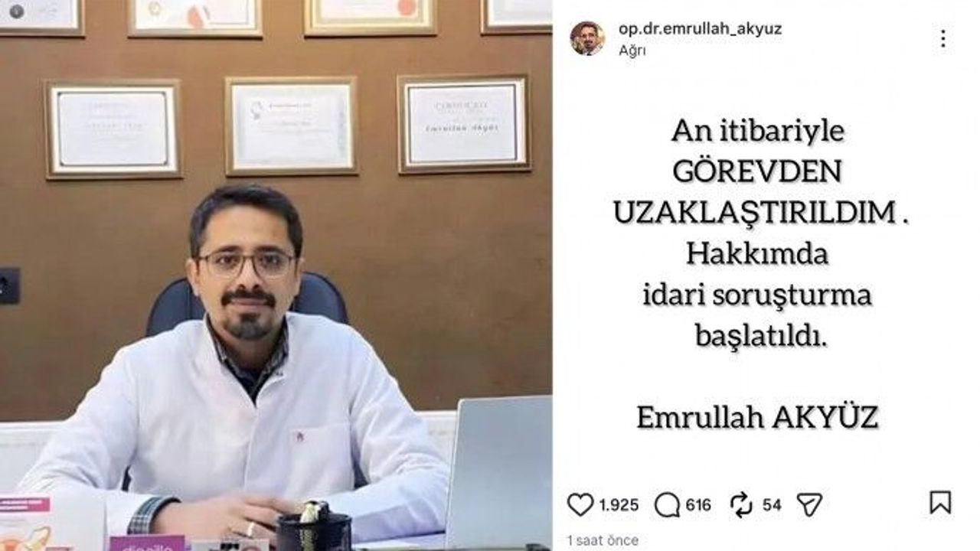Screen dimensions: 980x551
Task: Visit the op.dr.emrullah_akyuz username link
Action: point(700,29)
